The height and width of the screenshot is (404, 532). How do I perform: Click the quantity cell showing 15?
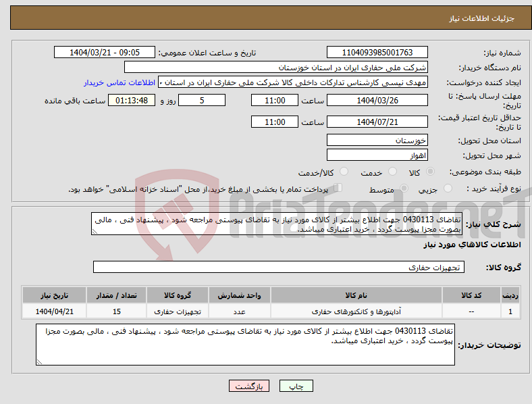(116, 311)
